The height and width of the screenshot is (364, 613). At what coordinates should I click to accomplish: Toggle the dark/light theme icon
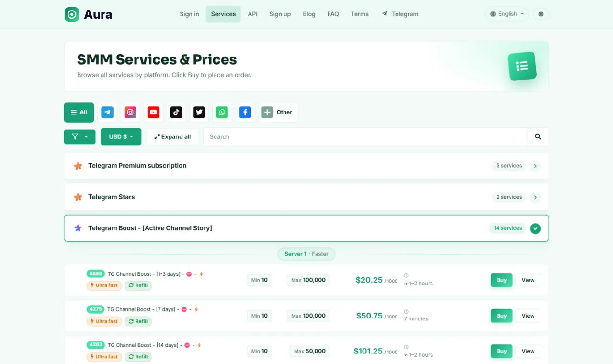click(x=541, y=14)
